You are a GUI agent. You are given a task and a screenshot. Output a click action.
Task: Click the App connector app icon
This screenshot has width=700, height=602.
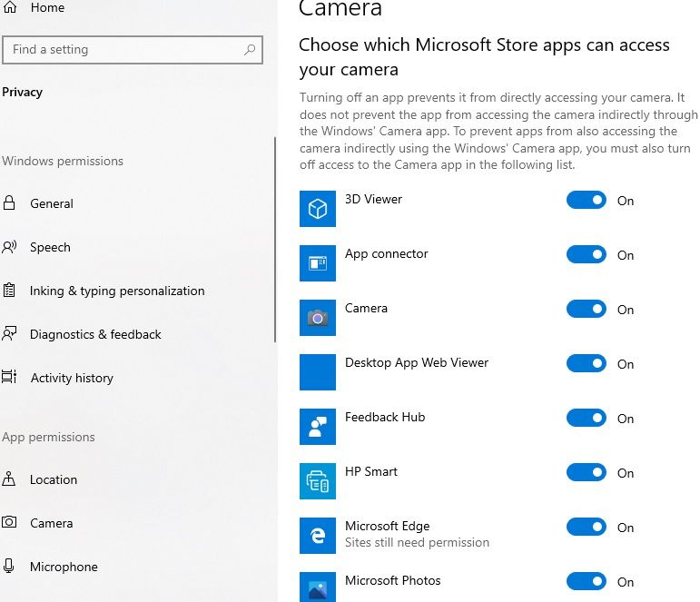[x=318, y=263]
